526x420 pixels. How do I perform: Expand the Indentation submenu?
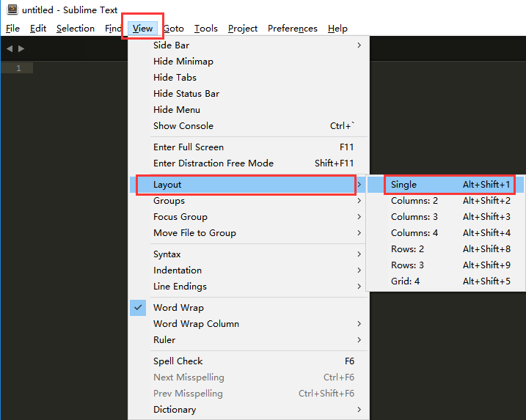click(x=249, y=270)
